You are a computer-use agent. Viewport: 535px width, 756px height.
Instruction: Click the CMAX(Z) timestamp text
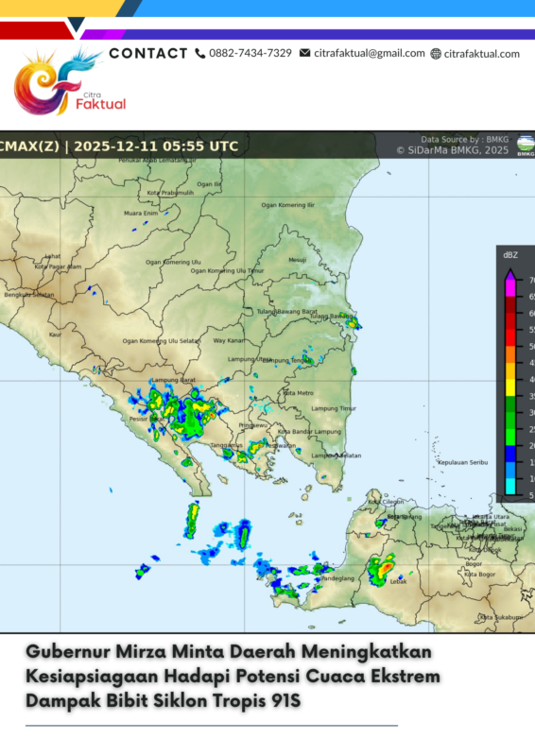(x=119, y=146)
